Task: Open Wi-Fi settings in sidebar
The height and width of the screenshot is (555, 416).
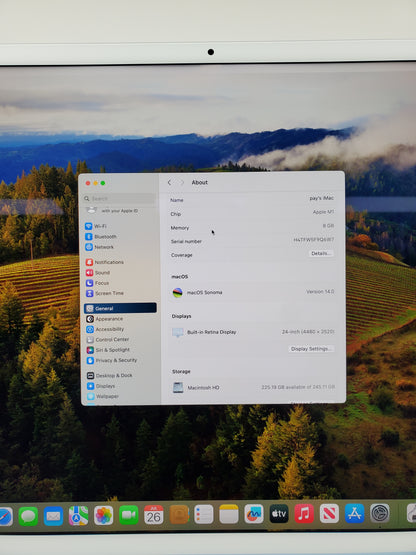Action: [x=96, y=226]
